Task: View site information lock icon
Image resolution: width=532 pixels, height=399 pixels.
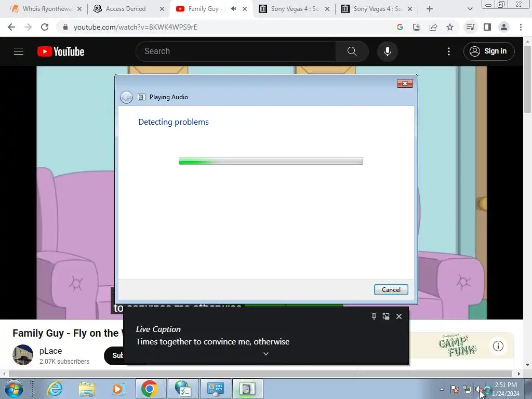Action: coord(65,27)
